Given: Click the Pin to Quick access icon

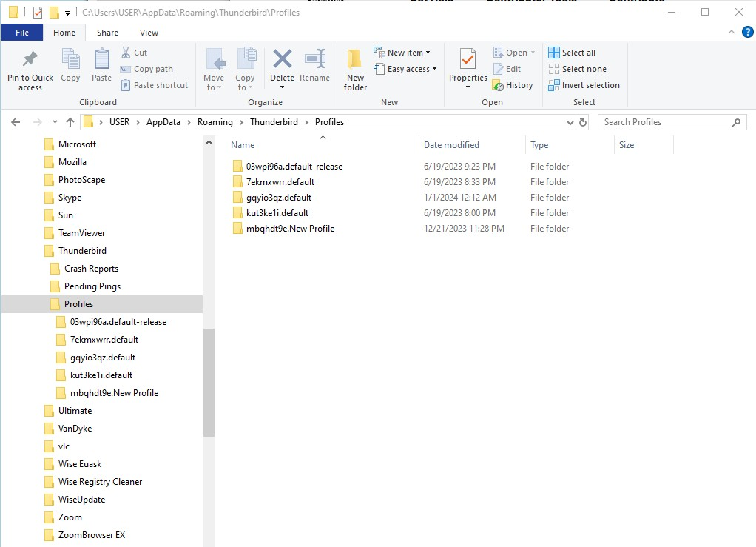Looking at the screenshot, I should tap(30, 61).
